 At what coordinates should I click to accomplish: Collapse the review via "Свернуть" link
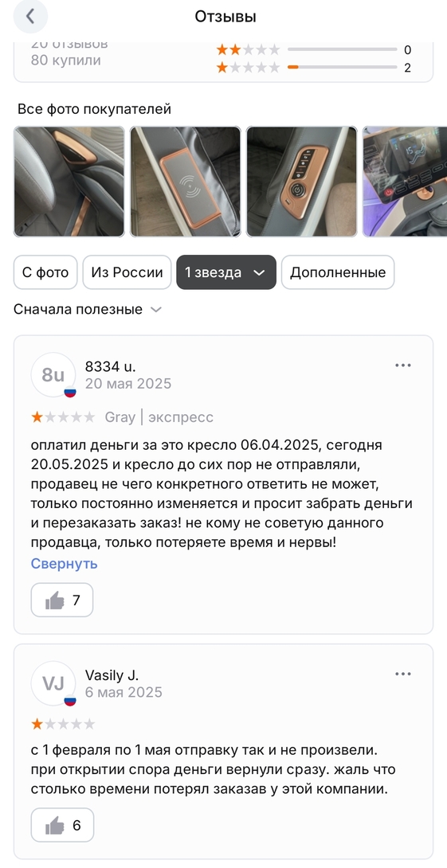[65, 564]
